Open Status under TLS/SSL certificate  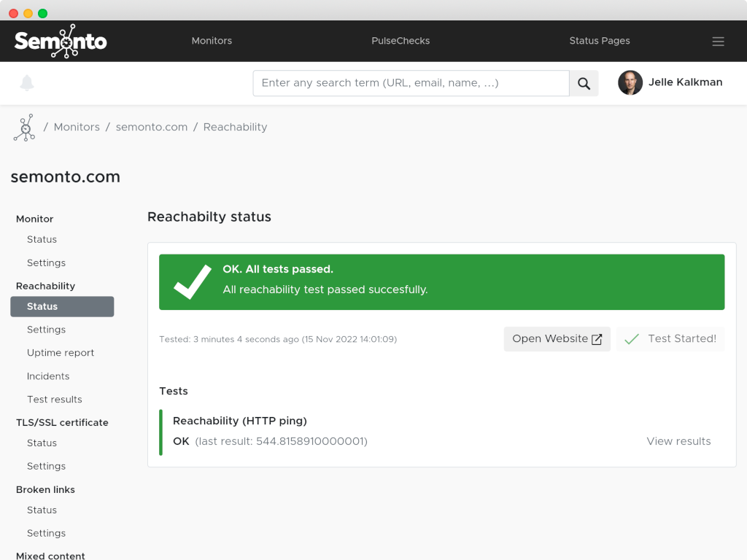pos(42,443)
